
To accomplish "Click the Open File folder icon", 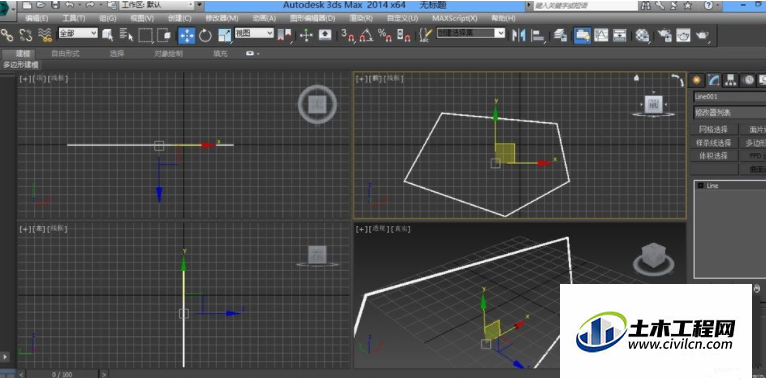I will [41, 5].
